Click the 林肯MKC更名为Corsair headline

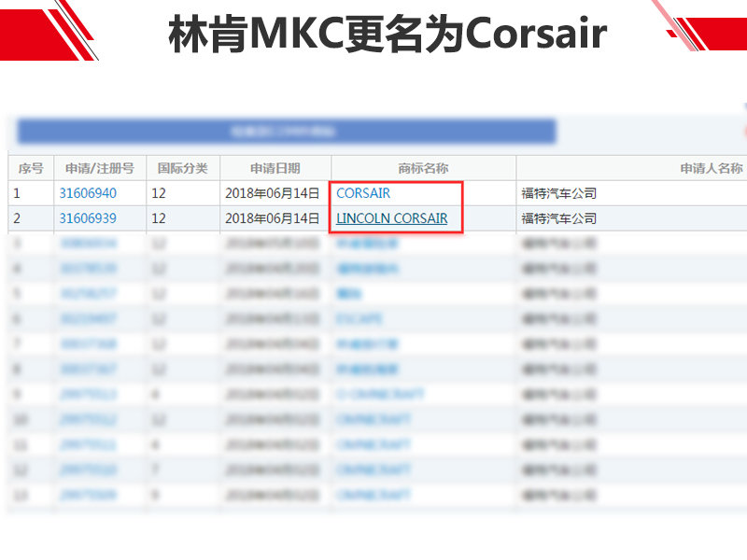[388, 33]
